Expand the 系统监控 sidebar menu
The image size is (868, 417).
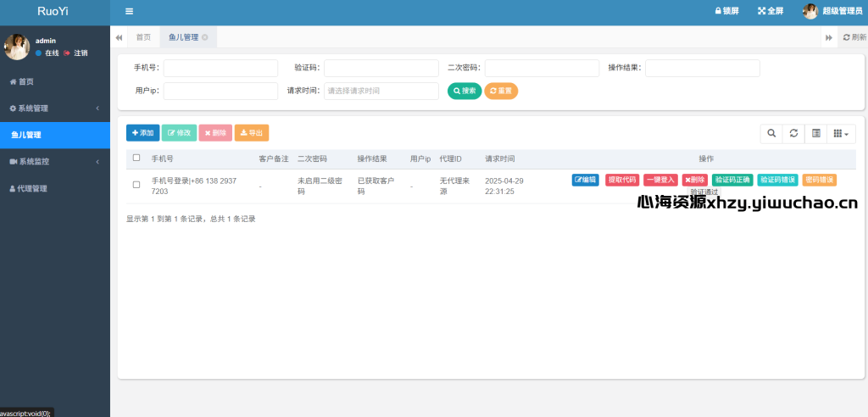(55, 162)
